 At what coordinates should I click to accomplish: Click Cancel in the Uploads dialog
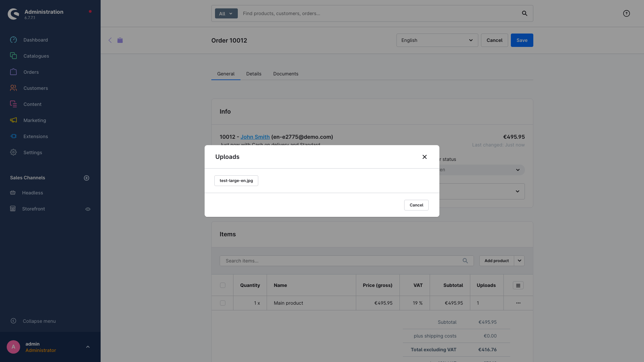pos(416,205)
